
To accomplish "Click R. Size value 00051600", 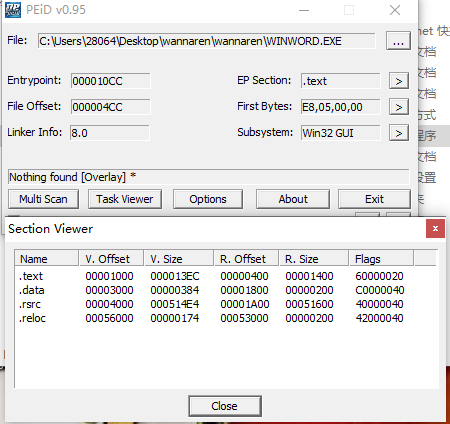I will (x=309, y=304).
